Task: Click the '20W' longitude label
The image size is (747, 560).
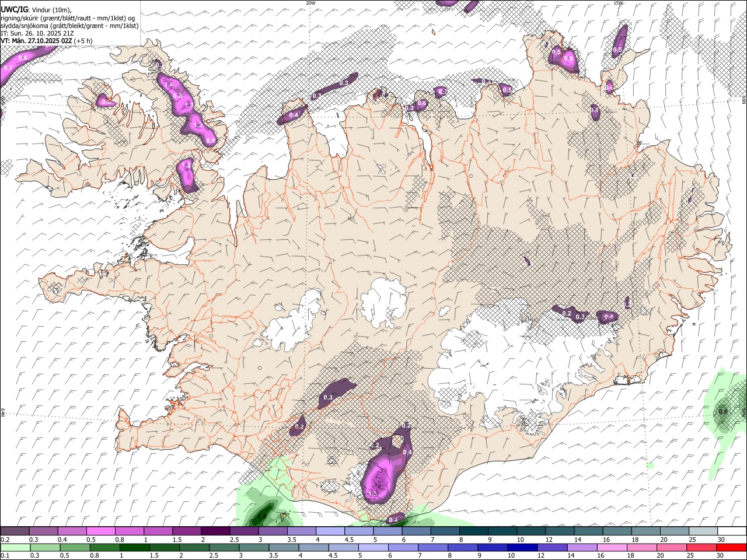Action: [311, 3]
